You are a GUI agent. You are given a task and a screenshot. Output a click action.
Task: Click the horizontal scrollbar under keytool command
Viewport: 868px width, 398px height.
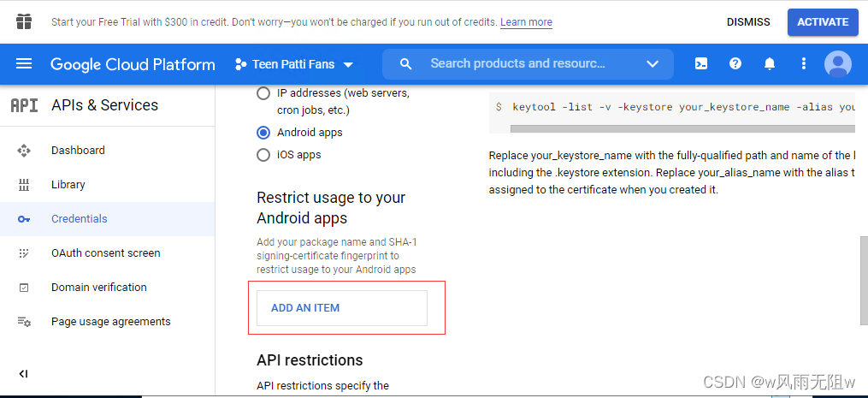point(682,128)
